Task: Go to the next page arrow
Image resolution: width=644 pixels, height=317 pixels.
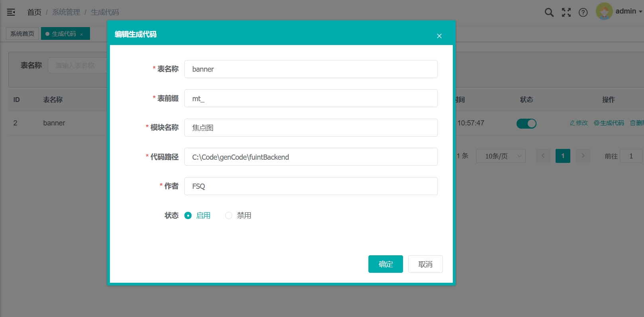Action: (x=583, y=156)
